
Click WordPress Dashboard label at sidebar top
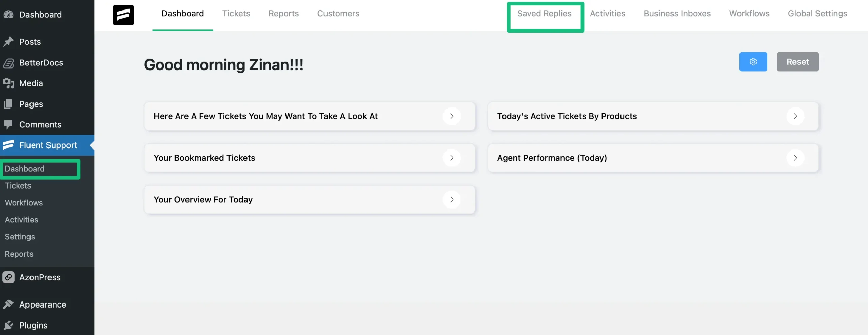40,15
